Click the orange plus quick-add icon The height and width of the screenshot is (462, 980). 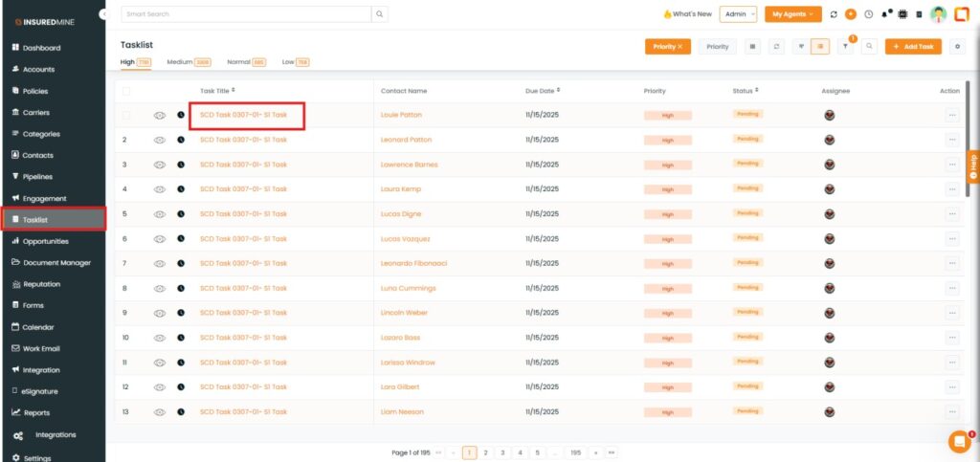click(851, 14)
